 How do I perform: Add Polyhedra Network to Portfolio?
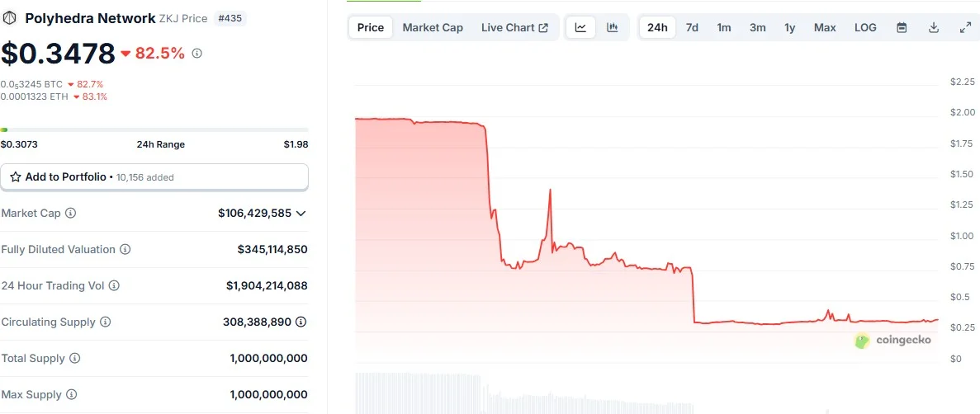coord(154,176)
